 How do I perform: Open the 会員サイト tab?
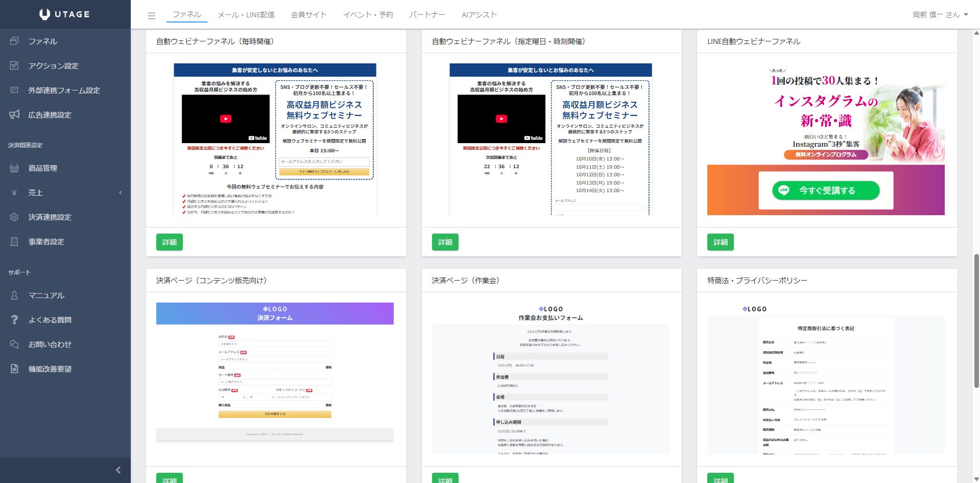(308, 15)
